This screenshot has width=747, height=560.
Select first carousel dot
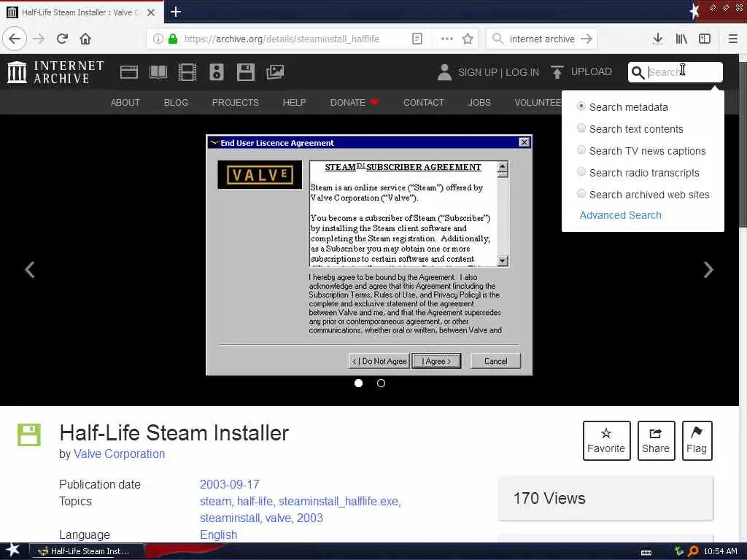click(358, 384)
